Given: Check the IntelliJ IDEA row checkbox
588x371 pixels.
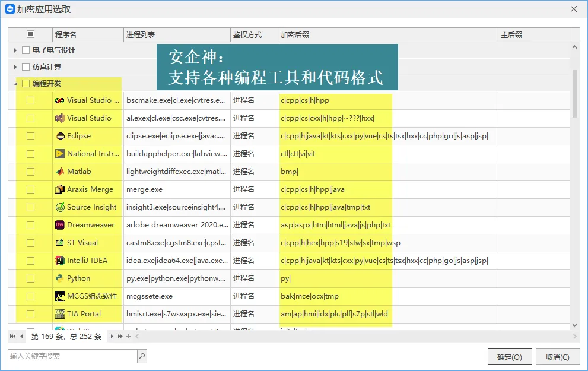Looking at the screenshot, I should point(31,261).
